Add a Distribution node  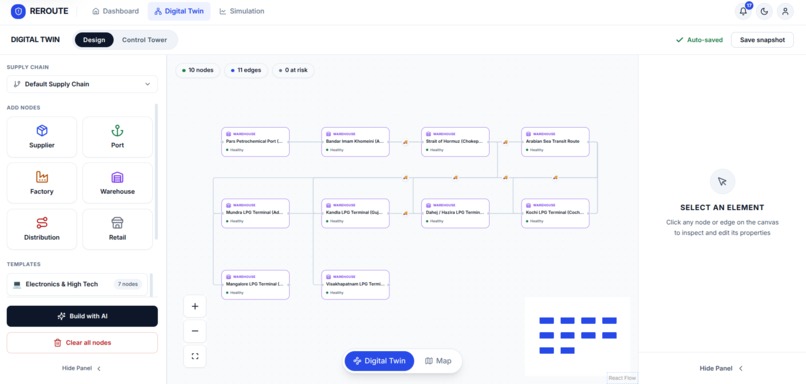42,229
